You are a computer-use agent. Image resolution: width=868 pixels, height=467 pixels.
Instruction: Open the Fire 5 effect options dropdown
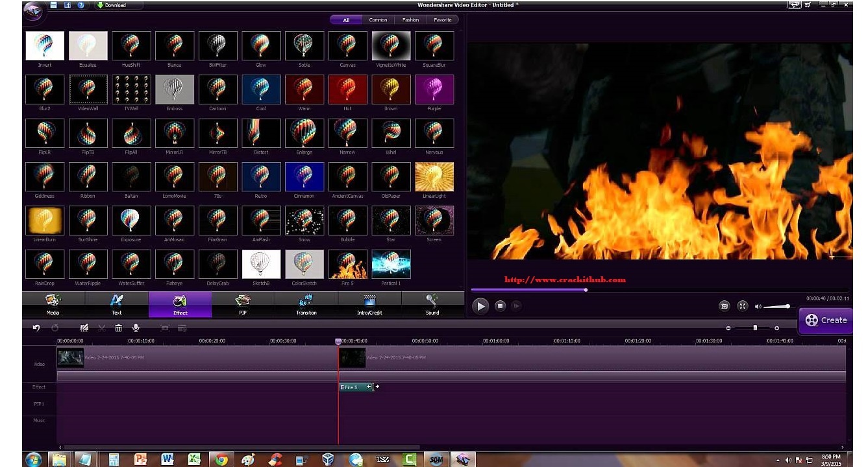(x=368, y=387)
